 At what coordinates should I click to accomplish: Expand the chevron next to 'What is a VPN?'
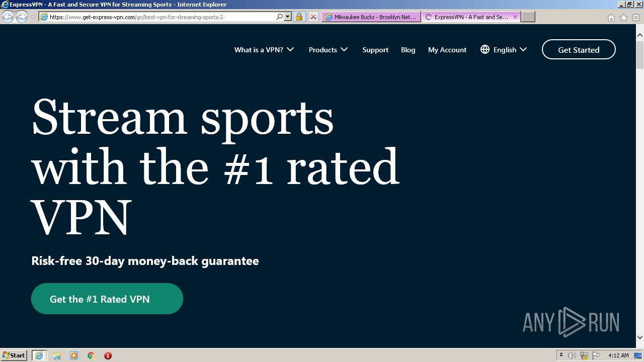[x=290, y=50]
